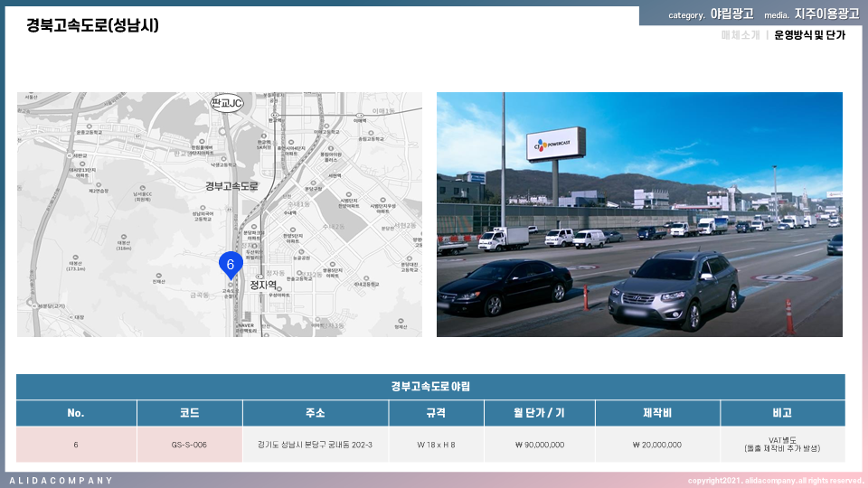
Task: Click the 경북고속도로(성남시) slide title
Action: click(x=93, y=25)
